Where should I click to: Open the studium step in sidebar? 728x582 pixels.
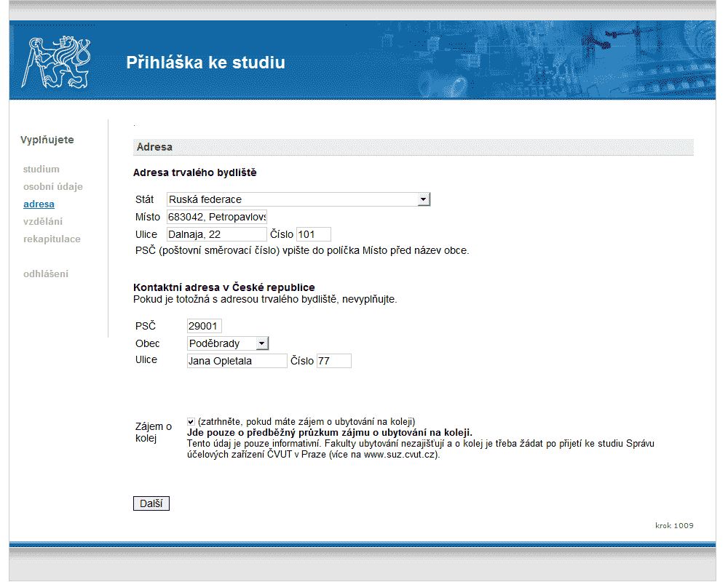41,170
